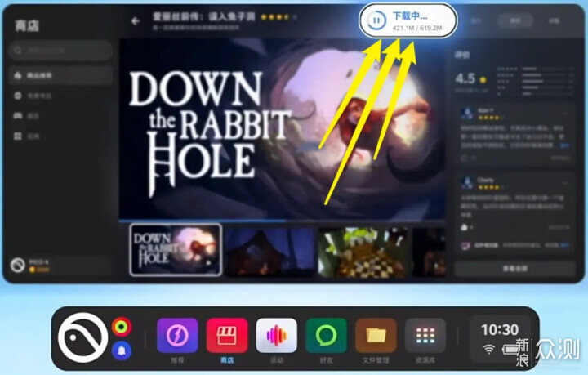This screenshot has height=375, width=588.
Task: Select the partially visible fourth screenshot thumbnail
Action: tap(429, 252)
